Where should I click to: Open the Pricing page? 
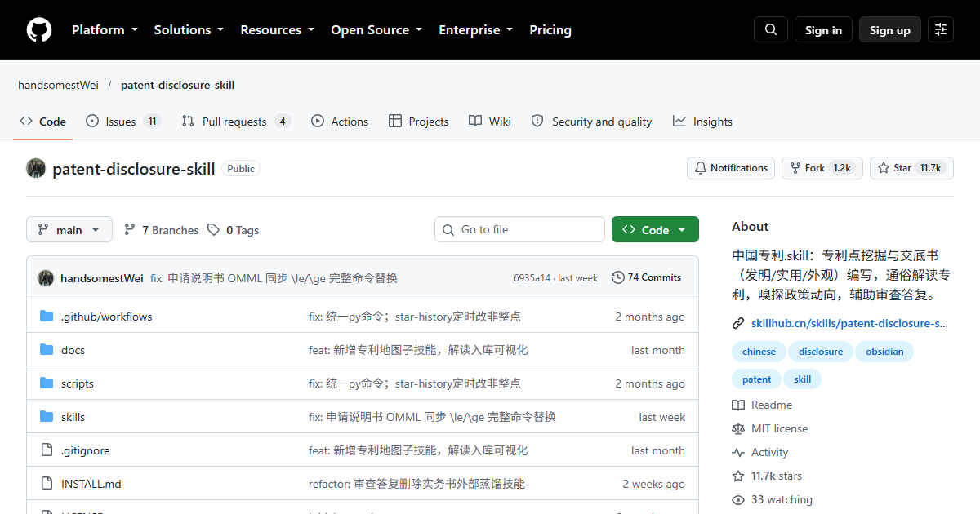pos(550,30)
